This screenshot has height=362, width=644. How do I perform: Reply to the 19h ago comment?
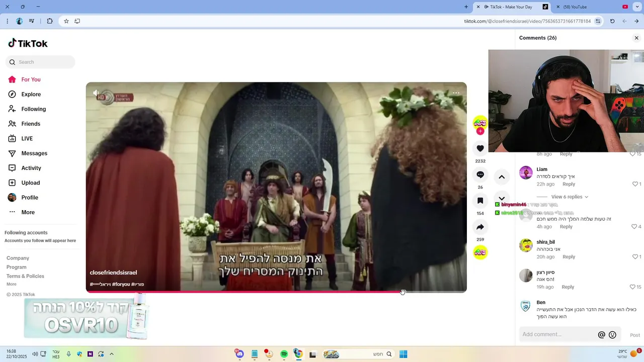pos(568,287)
